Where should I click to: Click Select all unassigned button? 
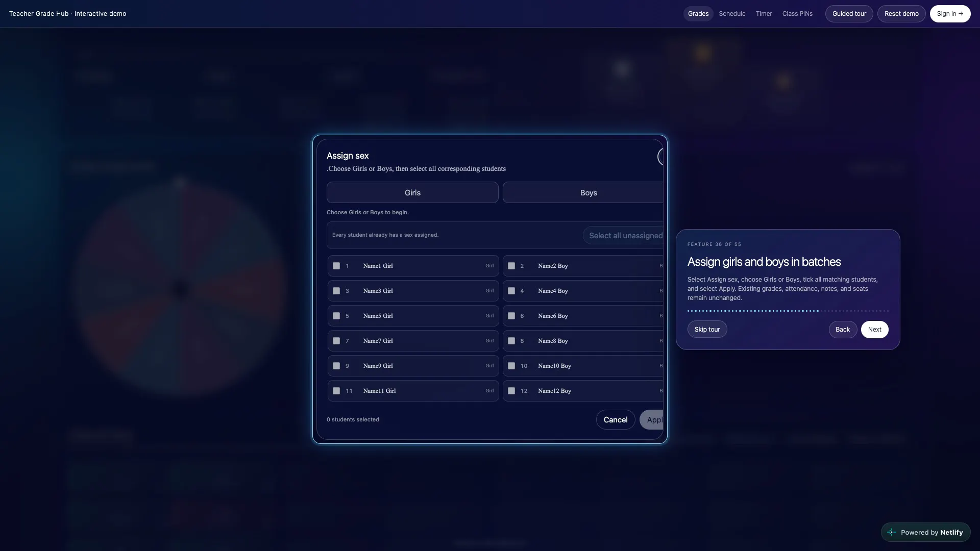pos(623,235)
